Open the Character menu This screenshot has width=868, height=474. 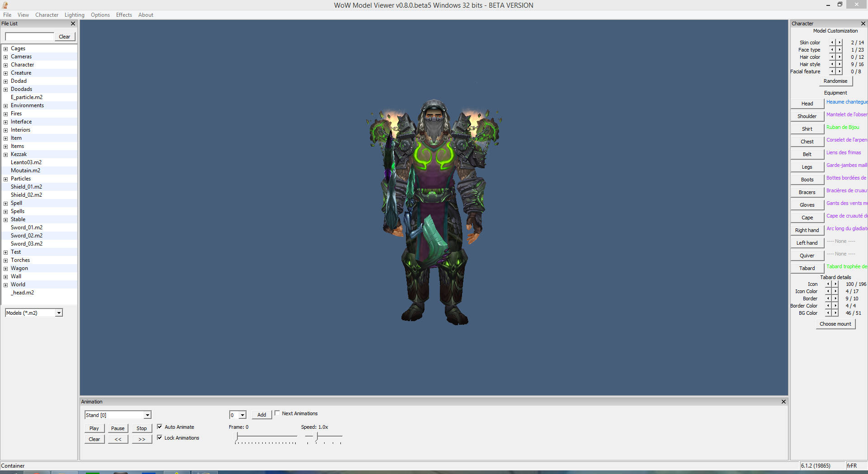click(x=47, y=14)
